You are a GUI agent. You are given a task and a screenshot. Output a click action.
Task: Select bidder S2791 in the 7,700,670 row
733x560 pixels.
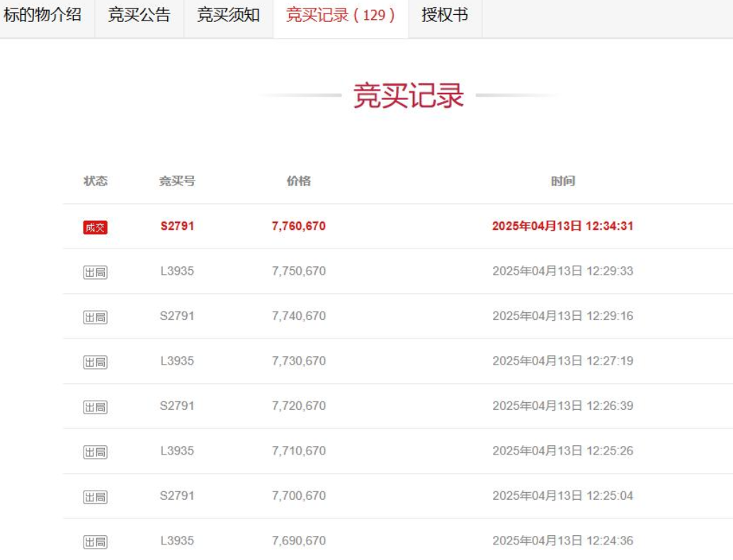[177, 495]
